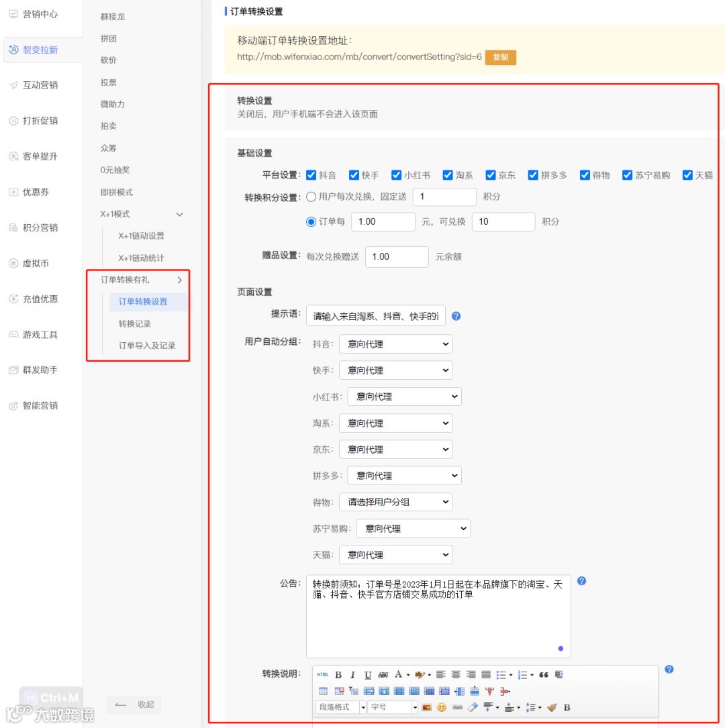Toggle the 小红书 platform checkbox
The image size is (725, 728).
coord(396,175)
